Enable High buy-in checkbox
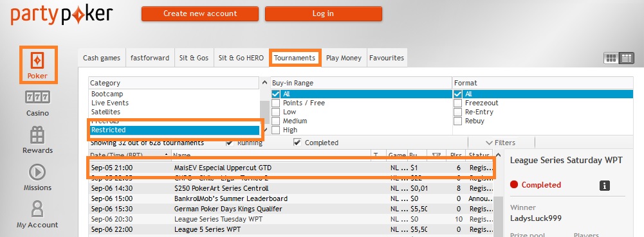 275,130
